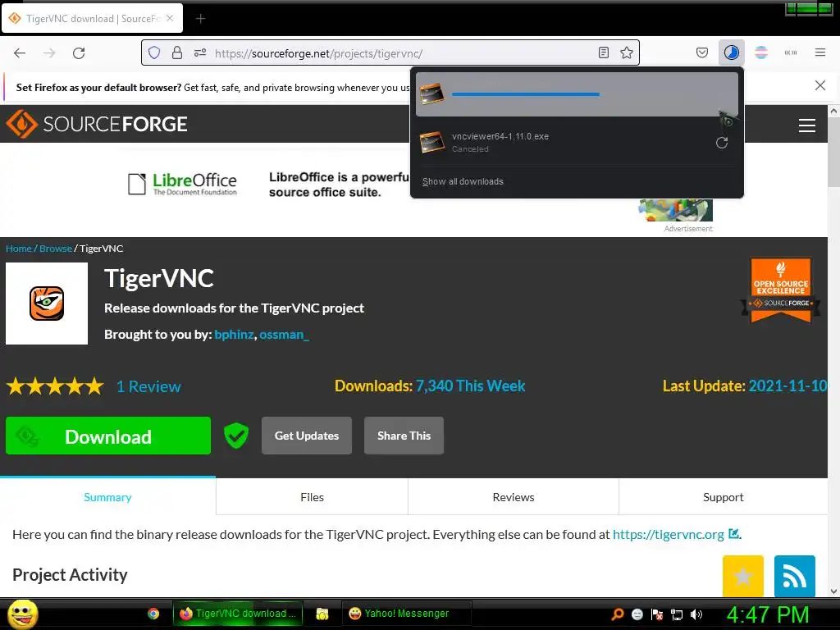
Task: Click the green shield verified checkmark
Action: (235, 436)
